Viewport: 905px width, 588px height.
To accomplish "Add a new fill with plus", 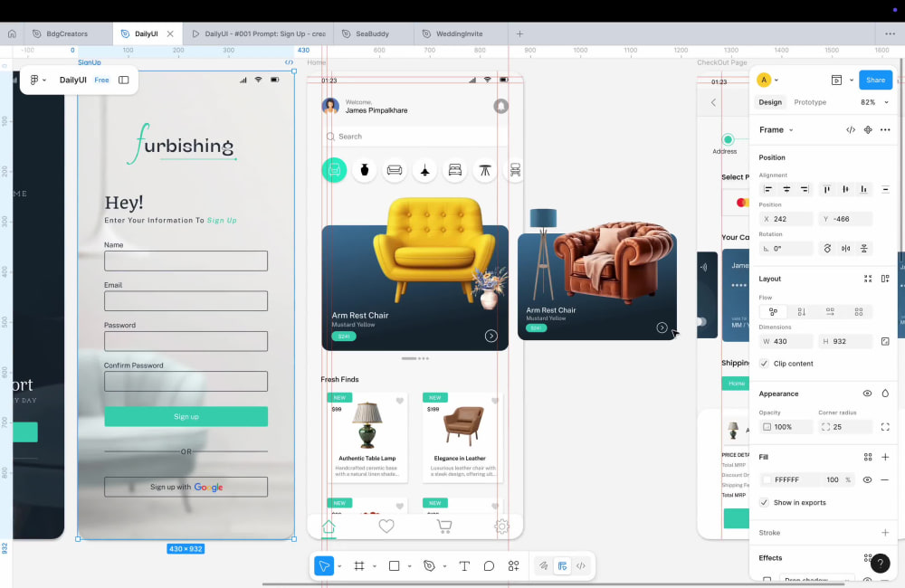I will 885,457.
